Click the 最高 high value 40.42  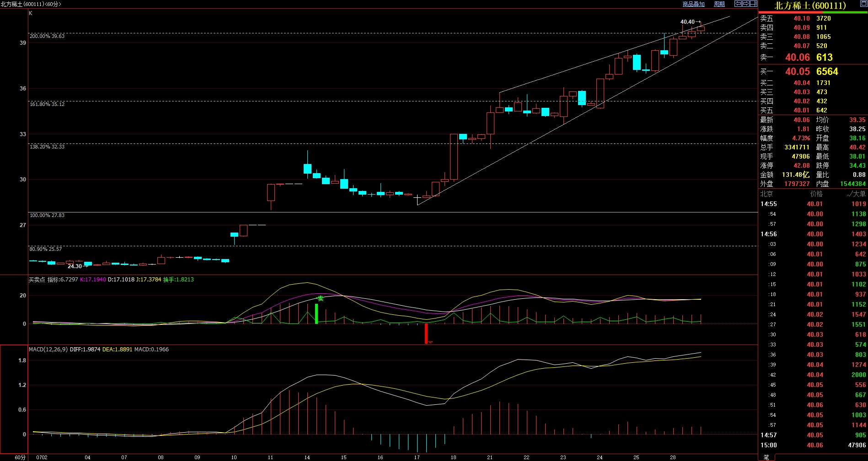pos(857,147)
